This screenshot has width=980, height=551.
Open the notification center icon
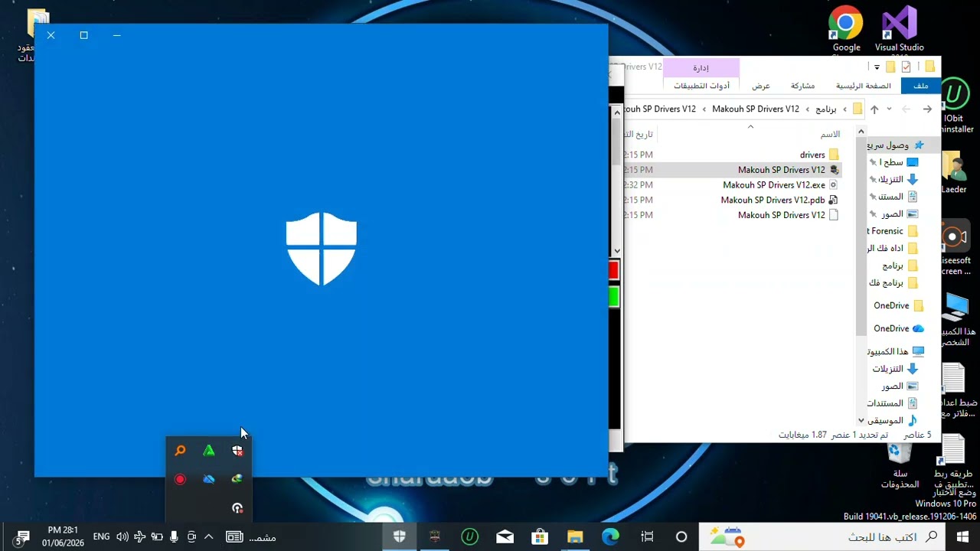pos(22,537)
